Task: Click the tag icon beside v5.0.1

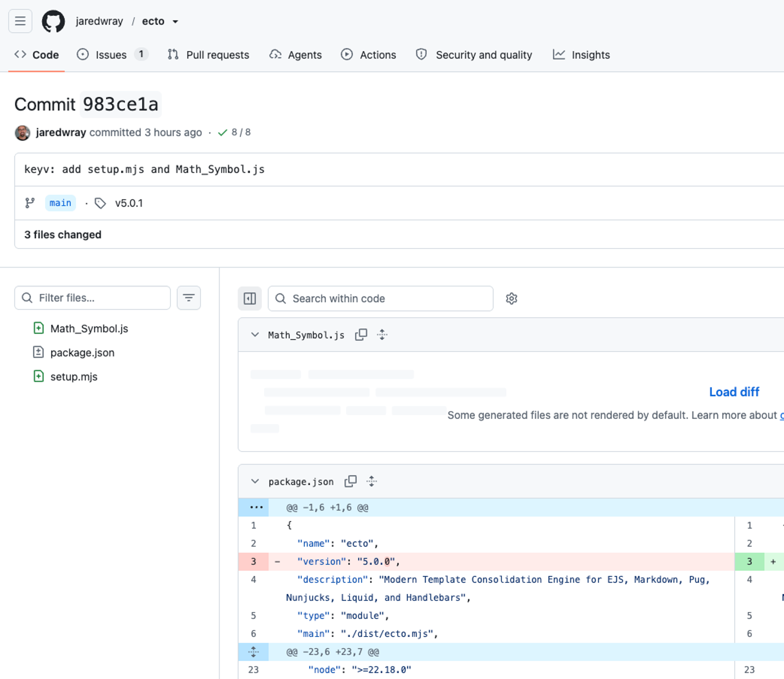Action: pyautogui.click(x=100, y=203)
